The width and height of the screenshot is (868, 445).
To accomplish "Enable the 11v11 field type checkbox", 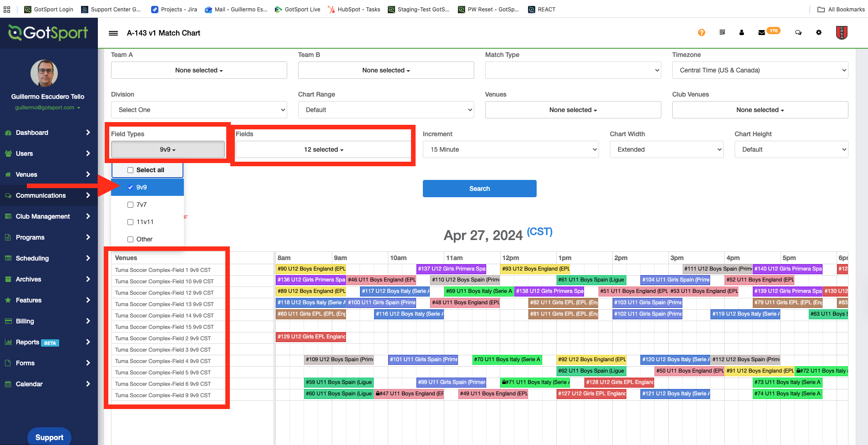I will (x=131, y=222).
